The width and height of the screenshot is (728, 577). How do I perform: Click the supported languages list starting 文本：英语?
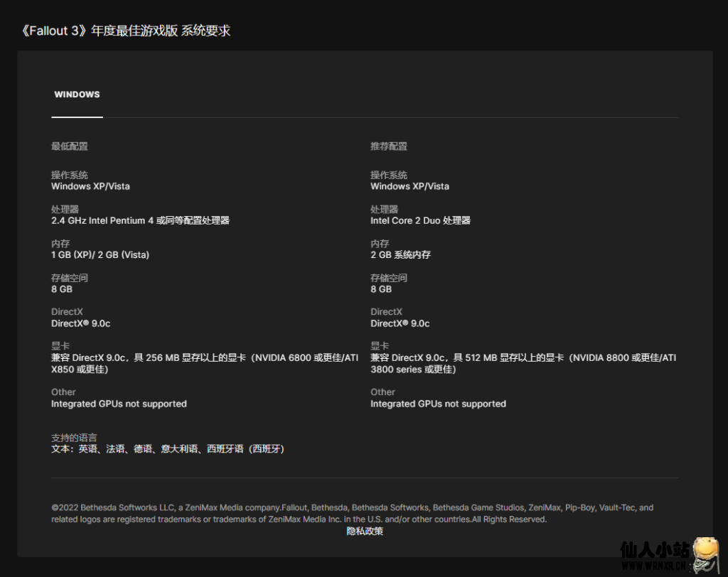click(x=168, y=449)
